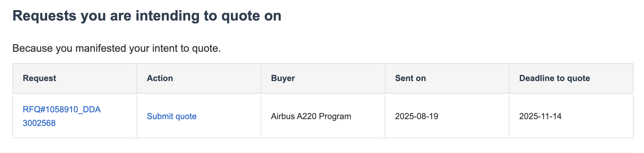This screenshot has width=644, height=153.
Task: Click the word Requests in the heading
Action: tap(44, 16)
